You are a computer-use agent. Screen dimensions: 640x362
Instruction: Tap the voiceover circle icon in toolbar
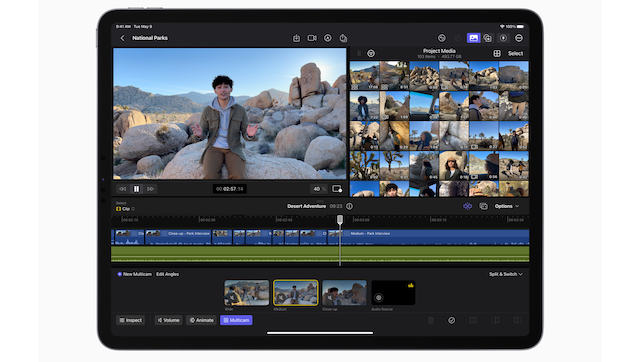pyautogui.click(x=328, y=38)
